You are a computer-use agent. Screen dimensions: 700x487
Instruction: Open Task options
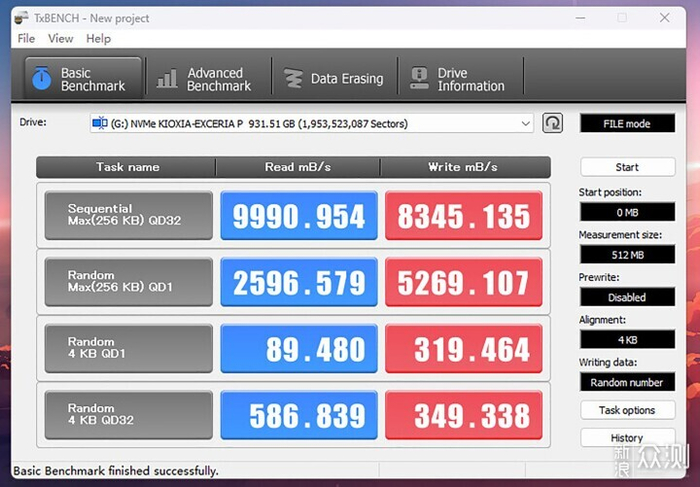[x=627, y=410]
